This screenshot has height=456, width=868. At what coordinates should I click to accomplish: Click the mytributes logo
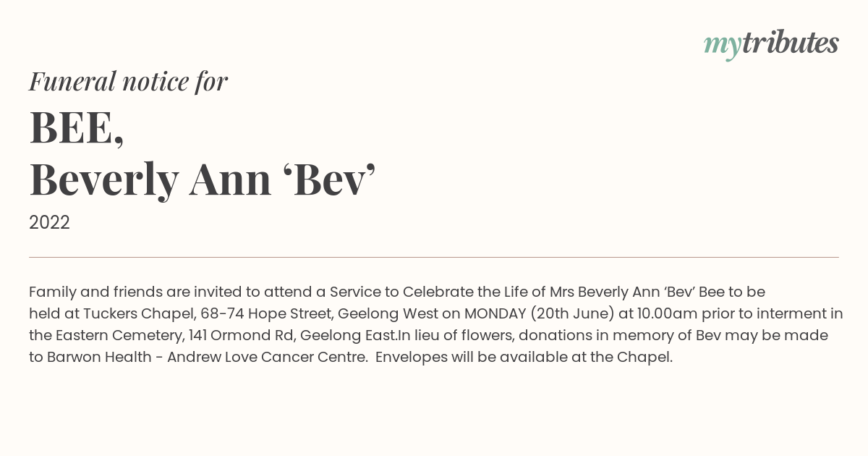coord(771,44)
